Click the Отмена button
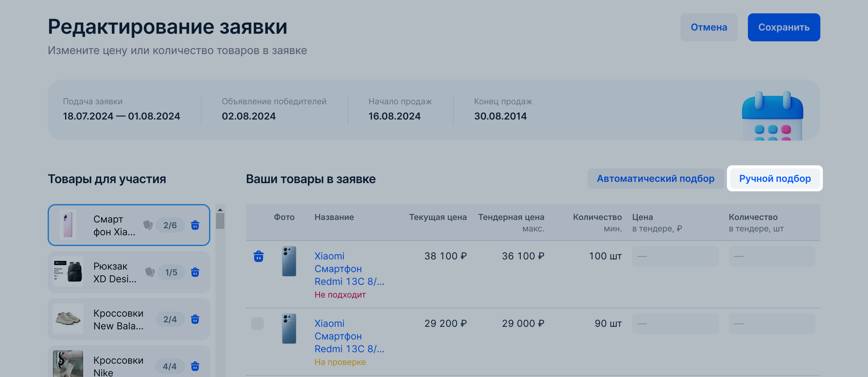 708,27
